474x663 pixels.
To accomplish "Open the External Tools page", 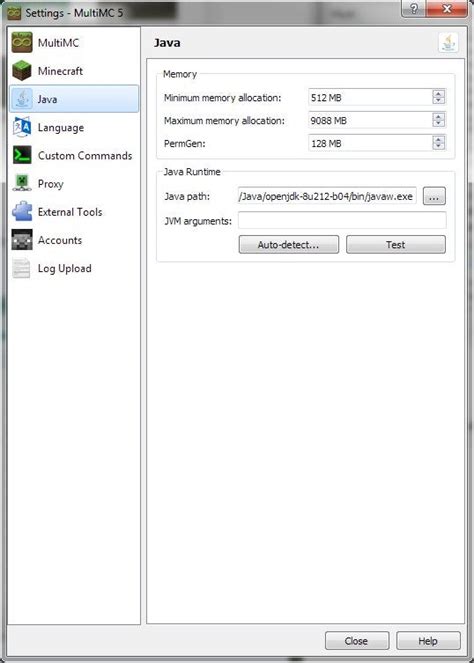I will (x=74, y=211).
